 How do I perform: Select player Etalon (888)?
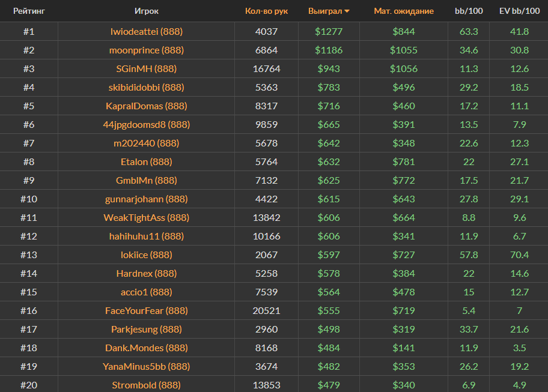(147, 161)
